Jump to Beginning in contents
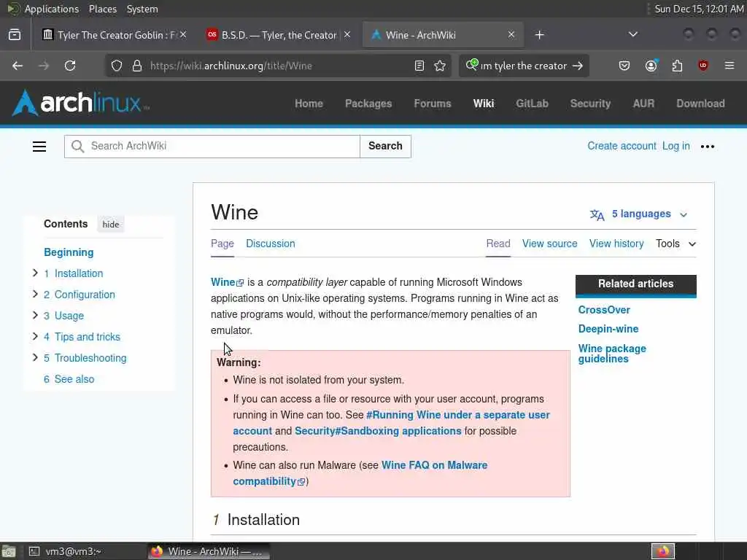This screenshot has height=560, width=747. [69, 252]
